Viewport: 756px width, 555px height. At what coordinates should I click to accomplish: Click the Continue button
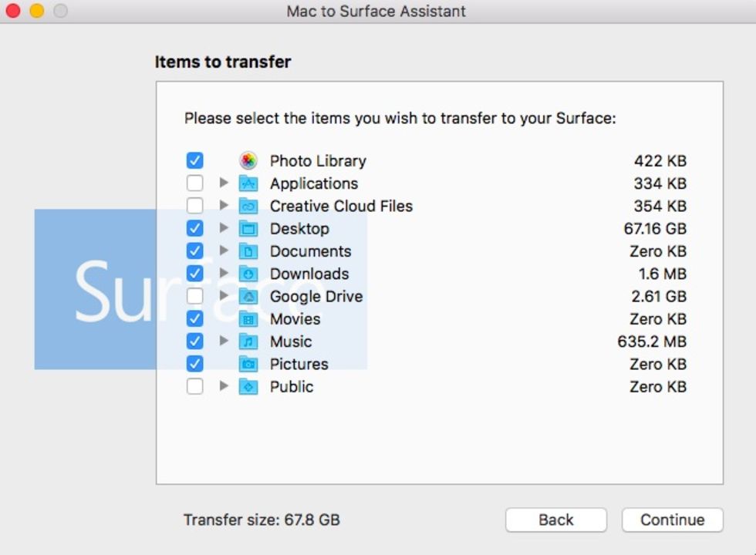[x=672, y=520]
